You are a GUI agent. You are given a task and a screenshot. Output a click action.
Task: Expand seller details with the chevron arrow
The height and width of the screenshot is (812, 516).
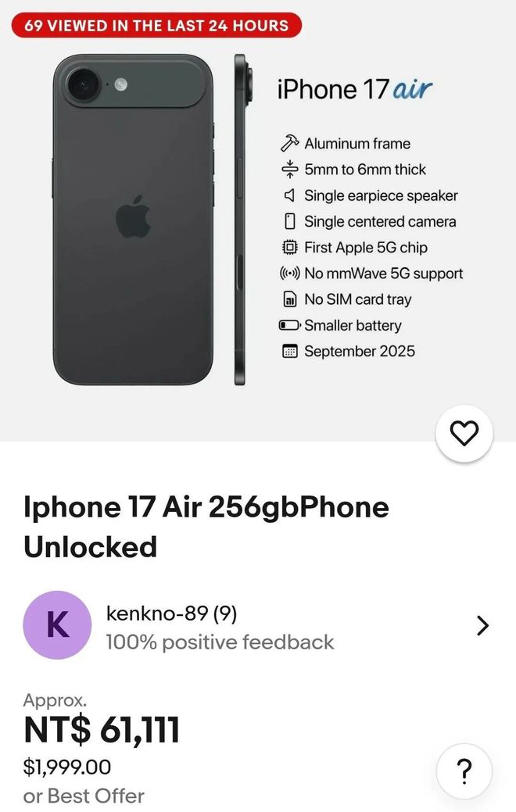point(483,625)
